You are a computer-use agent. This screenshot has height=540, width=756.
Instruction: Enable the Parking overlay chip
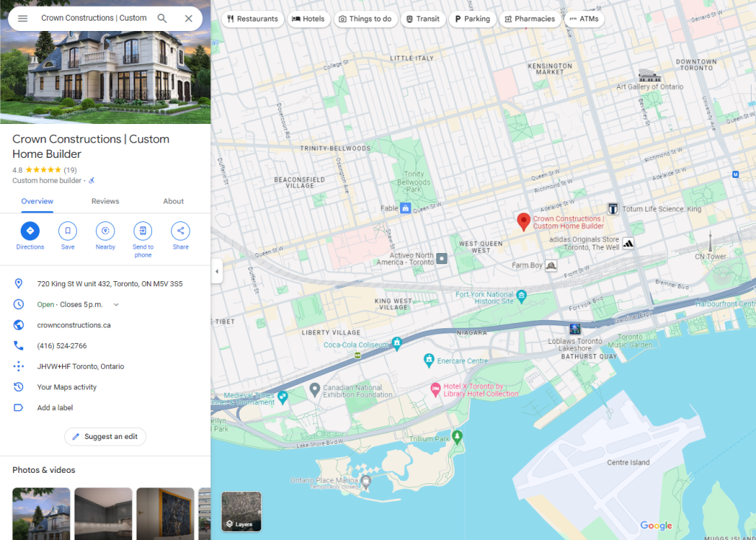click(472, 18)
